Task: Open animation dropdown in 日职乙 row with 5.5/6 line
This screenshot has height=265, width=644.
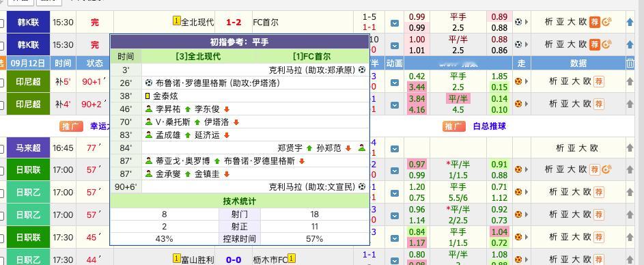Action: pyautogui.click(x=395, y=193)
